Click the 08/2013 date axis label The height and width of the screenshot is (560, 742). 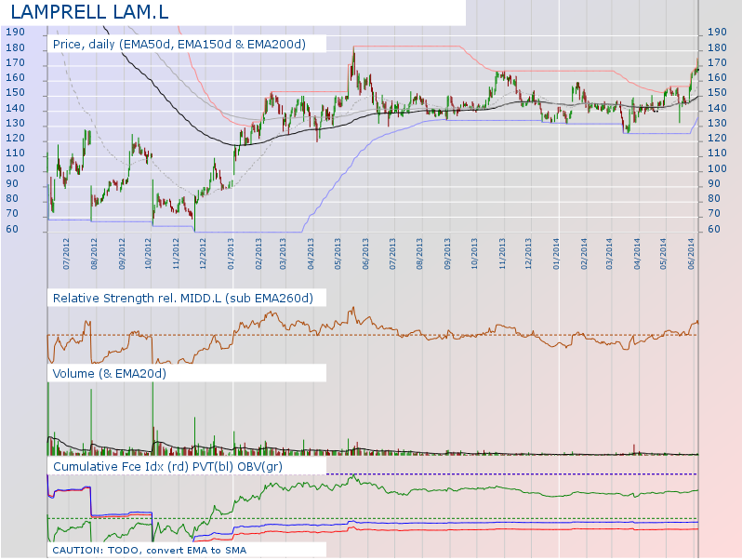click(x=419, y=254)
